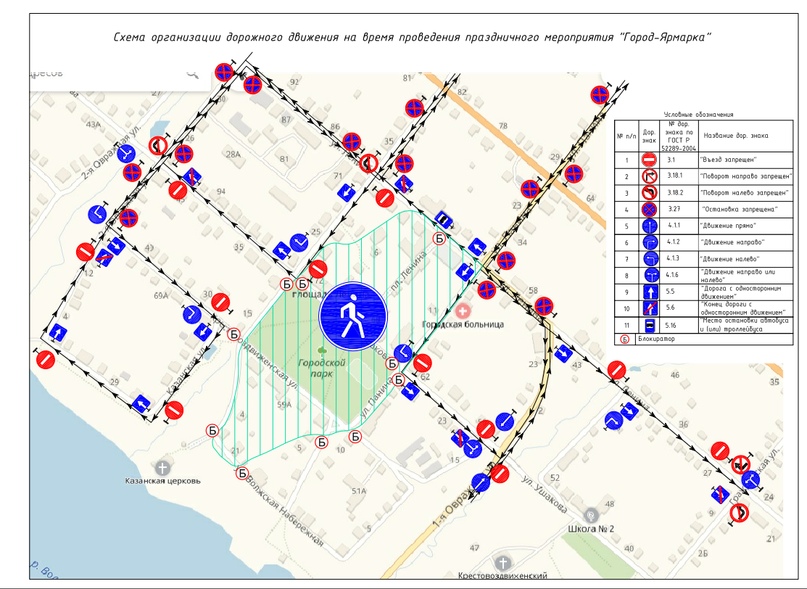Select the Казанская церковь map marker

(x=163, y=466)
